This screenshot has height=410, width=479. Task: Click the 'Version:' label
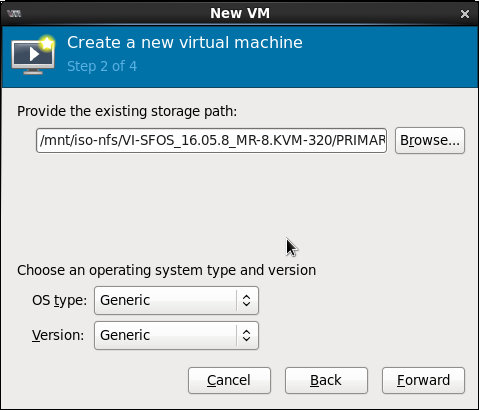(58, 335)
